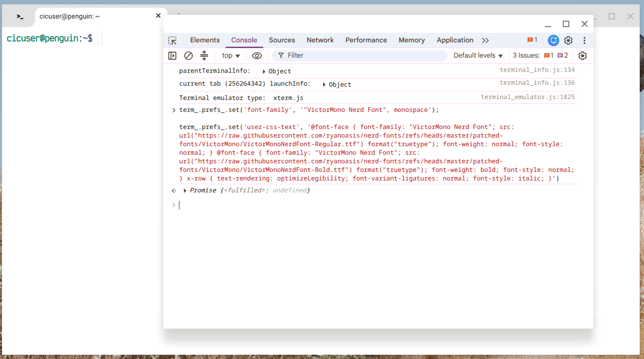Open the Sources tab

point(282,40)
